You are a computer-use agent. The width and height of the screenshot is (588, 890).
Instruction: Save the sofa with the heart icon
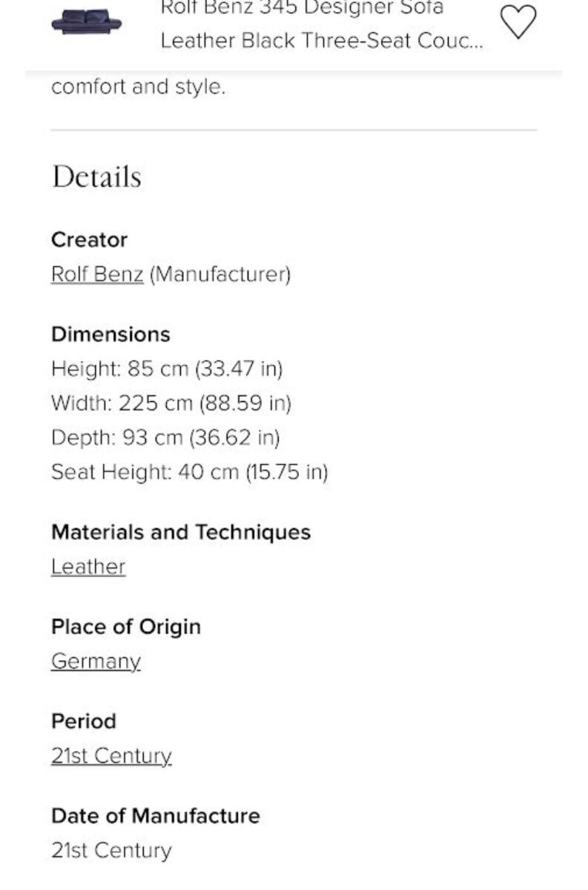pyautogui.click(x=518, y=22)
